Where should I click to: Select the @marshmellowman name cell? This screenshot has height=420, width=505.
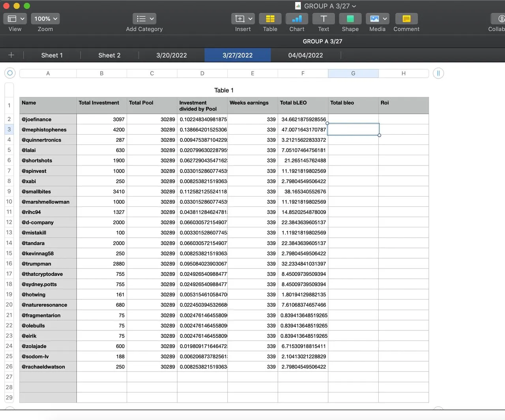48,202
